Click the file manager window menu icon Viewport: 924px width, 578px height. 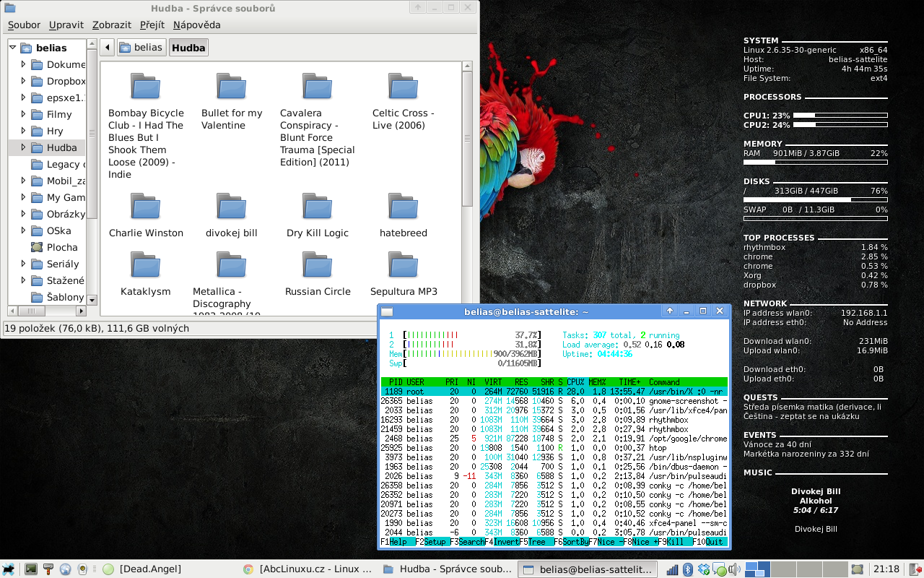tap(9, 8)
